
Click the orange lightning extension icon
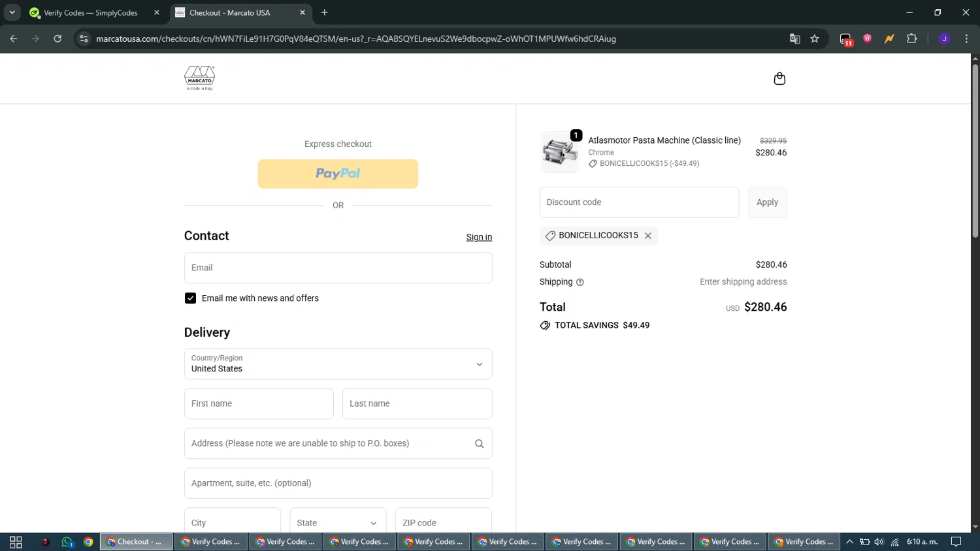click(889, 39)
